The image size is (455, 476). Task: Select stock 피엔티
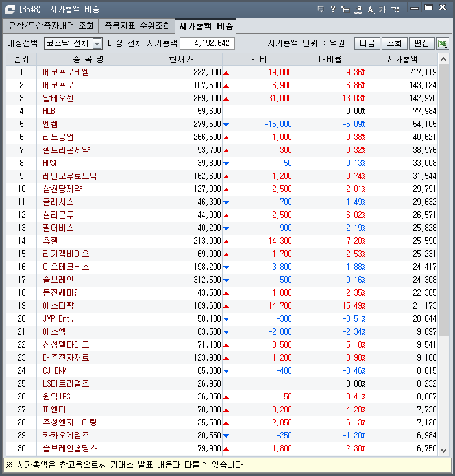(x=55, y=409)
